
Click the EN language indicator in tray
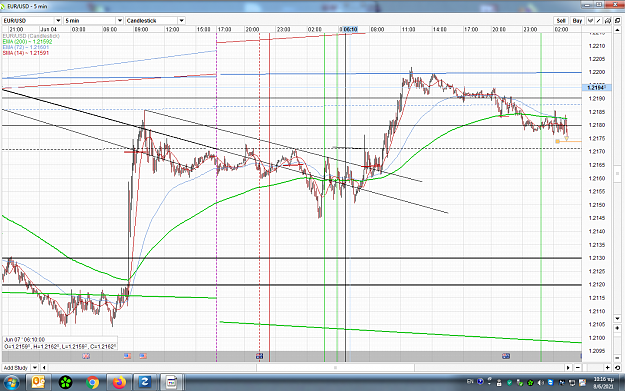click(470, 381)
